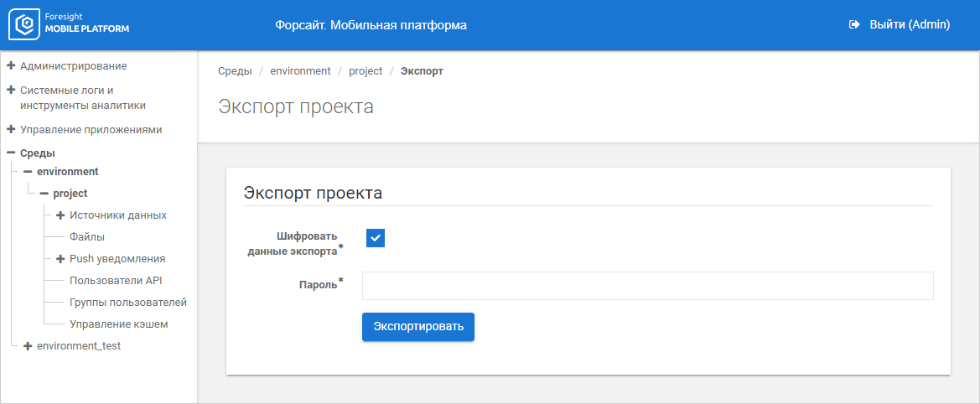This screenshot has width=980, height=404.
Task: Collapse the Среды tree section
Action: (11, 153)
